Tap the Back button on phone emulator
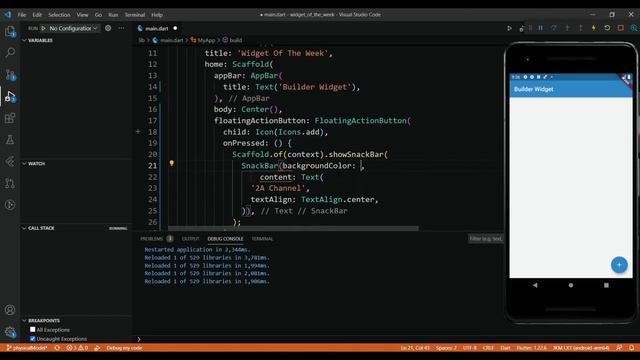Screen dimensions: 640x360 (535, 285)
